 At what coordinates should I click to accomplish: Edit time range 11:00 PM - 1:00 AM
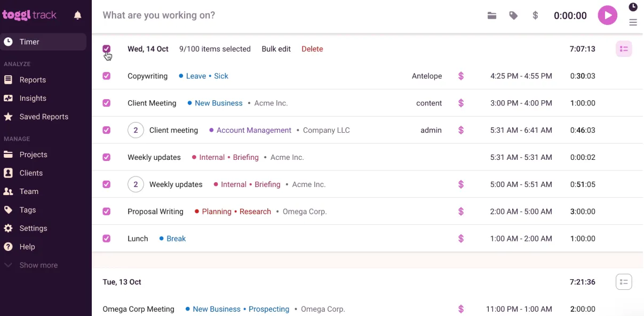click(x=519, y=310)
